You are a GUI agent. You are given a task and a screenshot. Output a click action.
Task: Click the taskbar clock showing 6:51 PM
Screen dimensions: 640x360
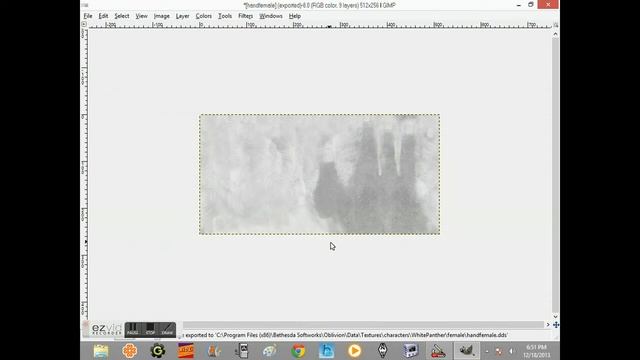[x=537, y=351]
